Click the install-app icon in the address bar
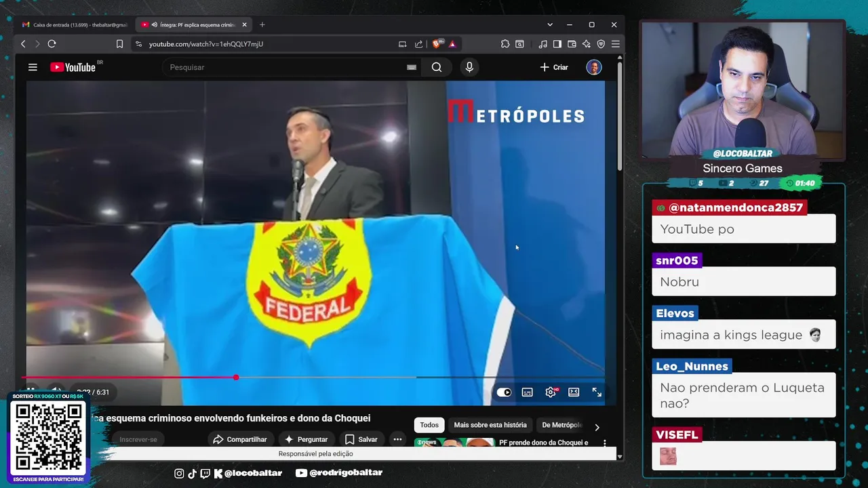Viewport: 868px width, 488px height. (x=403, y=44)
